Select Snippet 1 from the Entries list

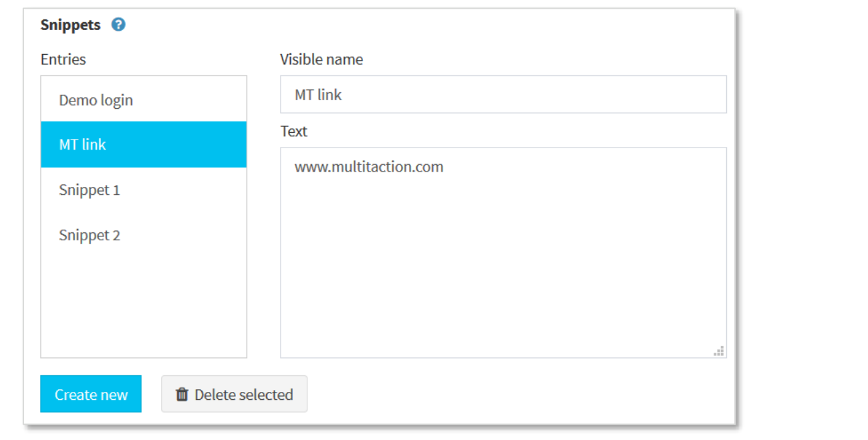[90, 190]
